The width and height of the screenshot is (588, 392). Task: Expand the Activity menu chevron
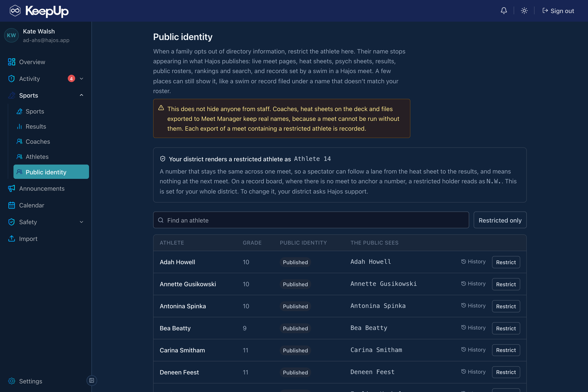point(81,79)
